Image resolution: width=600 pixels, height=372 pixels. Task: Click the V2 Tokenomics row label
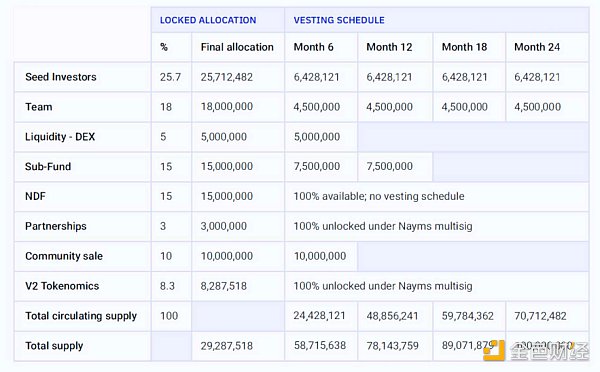(62, 286)
